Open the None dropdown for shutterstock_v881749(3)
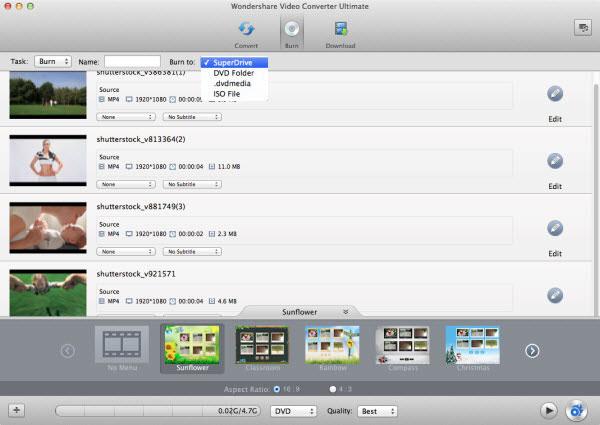This screenshot has width=600, height=425. 126,252
